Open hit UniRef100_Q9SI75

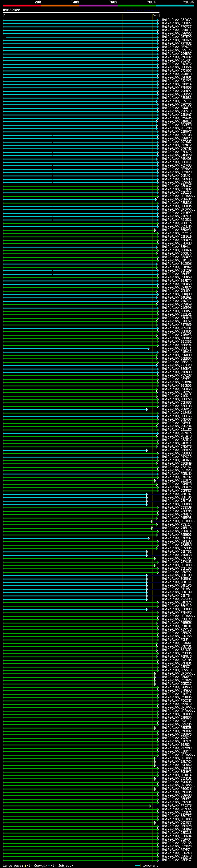click(x=177, y=50)
